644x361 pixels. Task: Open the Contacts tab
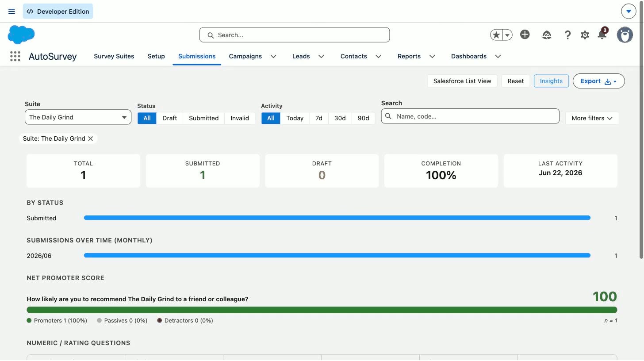point(354,56)
